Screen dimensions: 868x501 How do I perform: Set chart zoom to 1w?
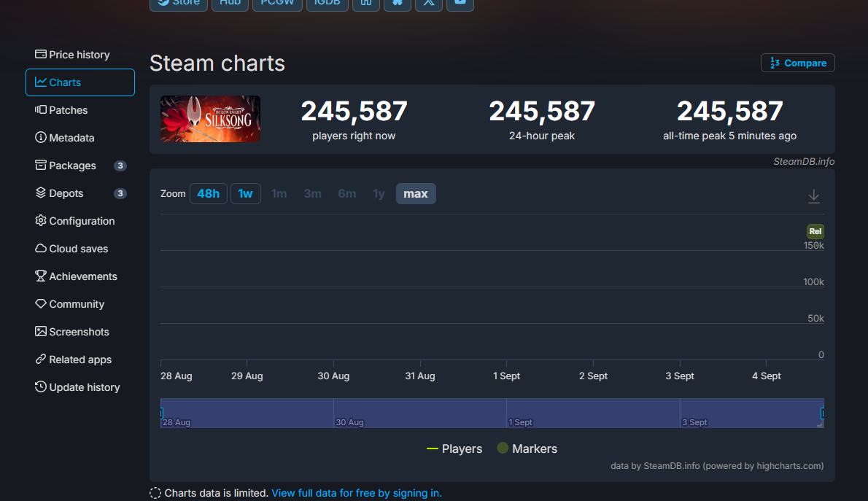pos(245,194)
